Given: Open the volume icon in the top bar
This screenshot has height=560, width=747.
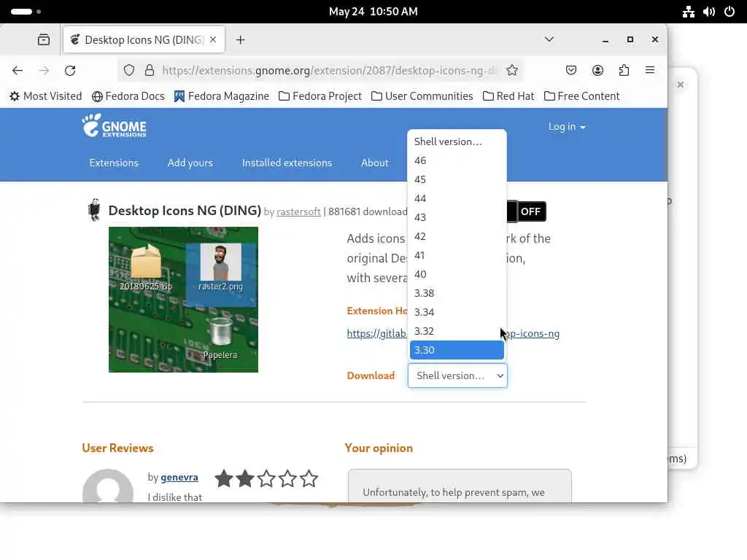Looking at the screenshot, I should tap(709, 12).
